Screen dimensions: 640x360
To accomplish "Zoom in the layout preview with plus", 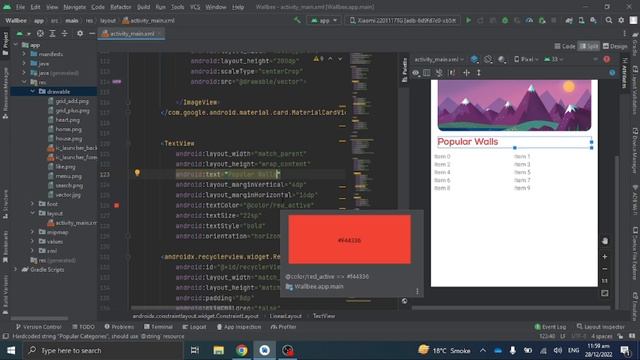I will click(x=604, y=257).
